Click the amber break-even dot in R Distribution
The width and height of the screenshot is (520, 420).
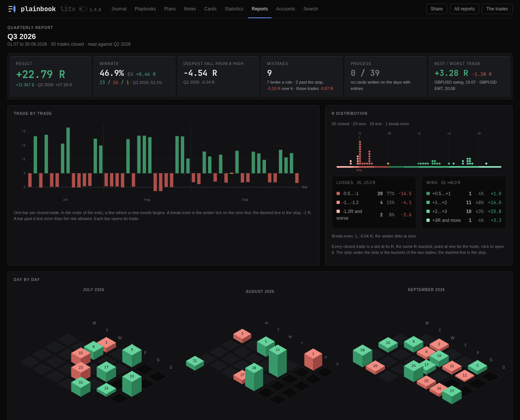pos(388,164)
